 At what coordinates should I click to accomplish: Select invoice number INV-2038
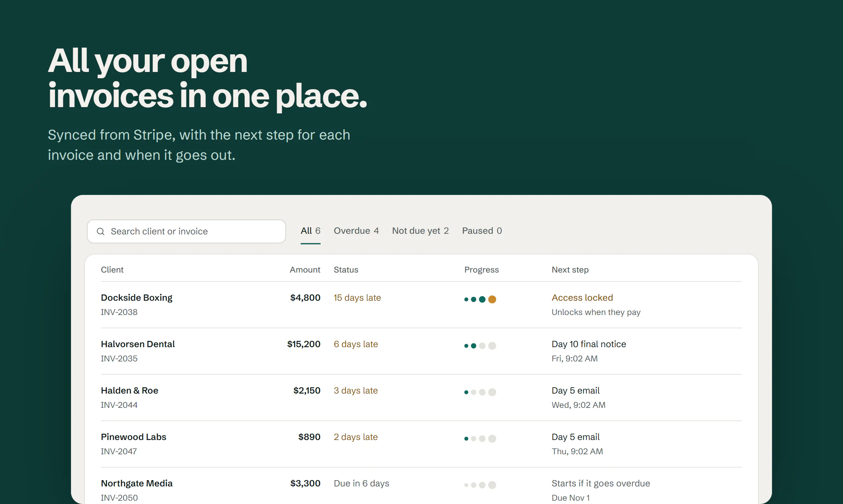coord(119,312)
